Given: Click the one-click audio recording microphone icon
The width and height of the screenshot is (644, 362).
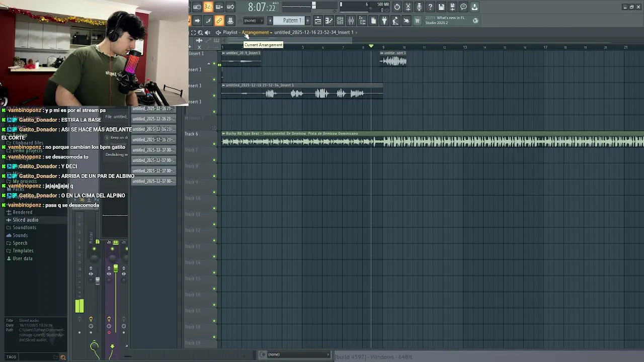Looking at the screenshot, I should 419,7.
